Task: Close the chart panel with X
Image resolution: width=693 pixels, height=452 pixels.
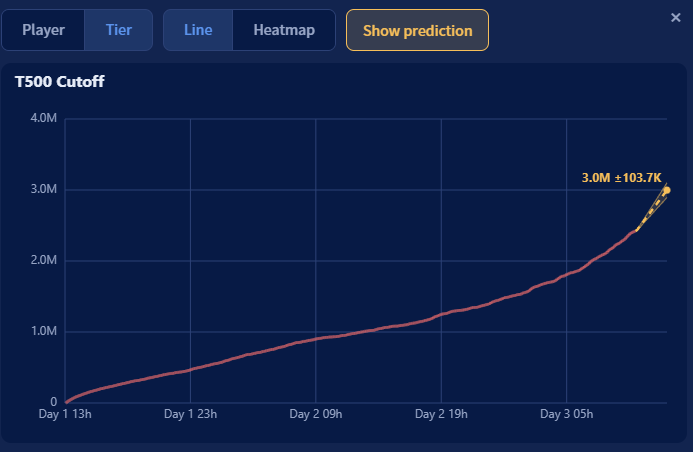Action: [x=675, y=18]
